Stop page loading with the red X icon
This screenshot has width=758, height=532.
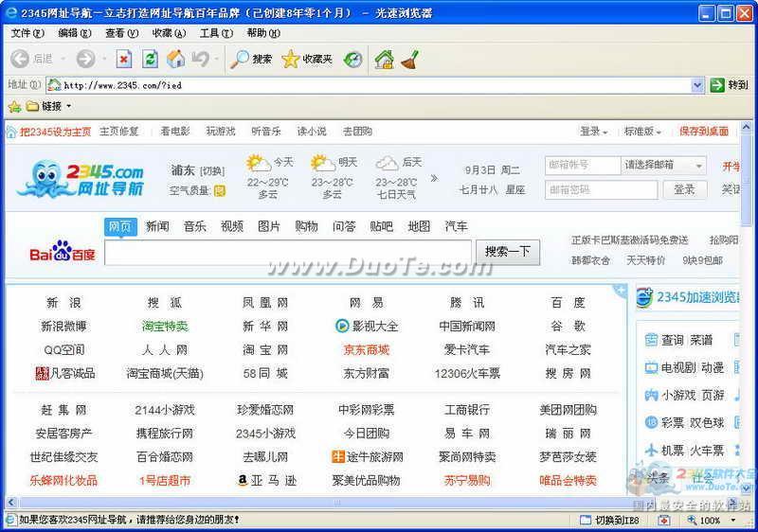point(124,59)
